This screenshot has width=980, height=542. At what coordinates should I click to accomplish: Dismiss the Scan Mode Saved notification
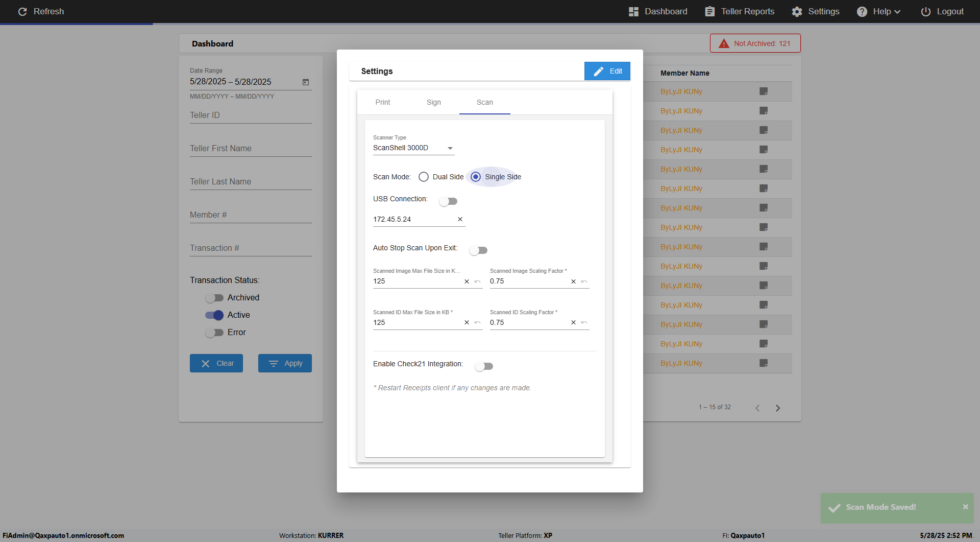965,507
